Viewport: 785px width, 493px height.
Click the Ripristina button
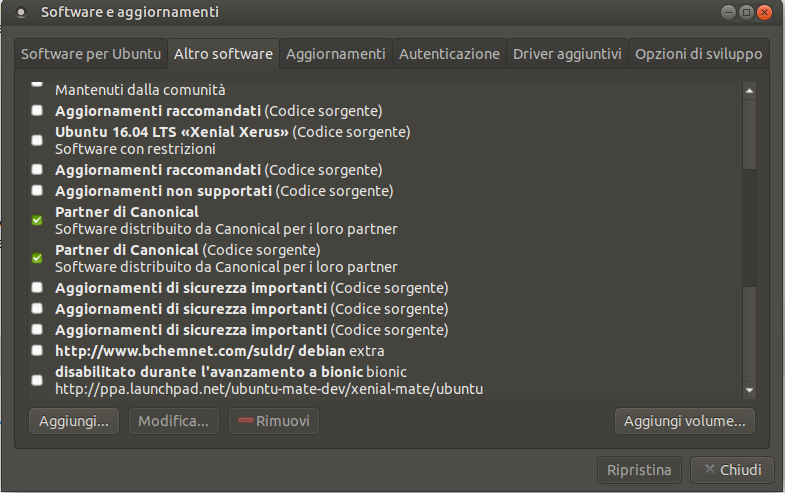point(639,469)
